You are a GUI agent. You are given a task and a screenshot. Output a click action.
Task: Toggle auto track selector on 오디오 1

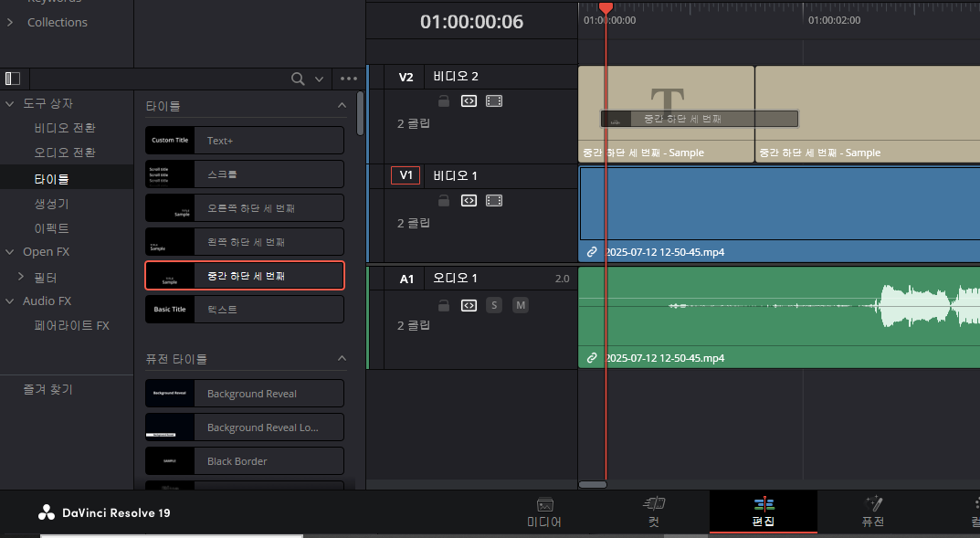click(469, 306)
